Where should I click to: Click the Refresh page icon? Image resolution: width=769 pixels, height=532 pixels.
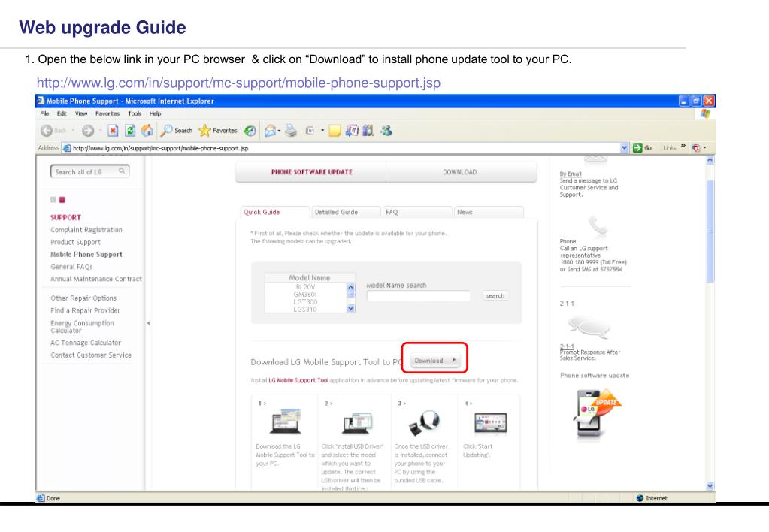[130, 131]
